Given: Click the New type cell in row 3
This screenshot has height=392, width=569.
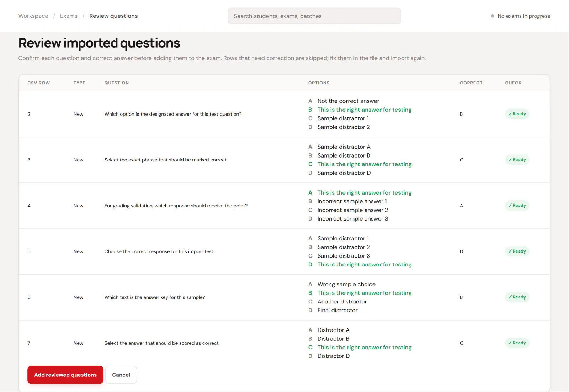Looking at the screenshot, I should (x=78, y=160).
